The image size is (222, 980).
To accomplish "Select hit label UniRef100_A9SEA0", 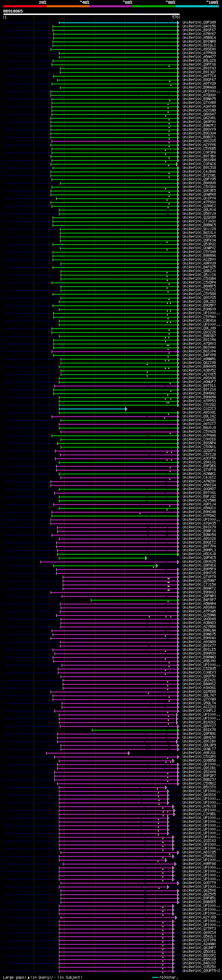I will [199, 49].
